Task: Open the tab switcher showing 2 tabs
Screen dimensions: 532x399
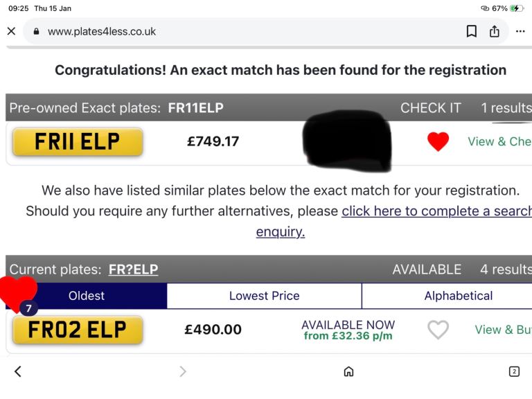Action: tap(514, 371)
